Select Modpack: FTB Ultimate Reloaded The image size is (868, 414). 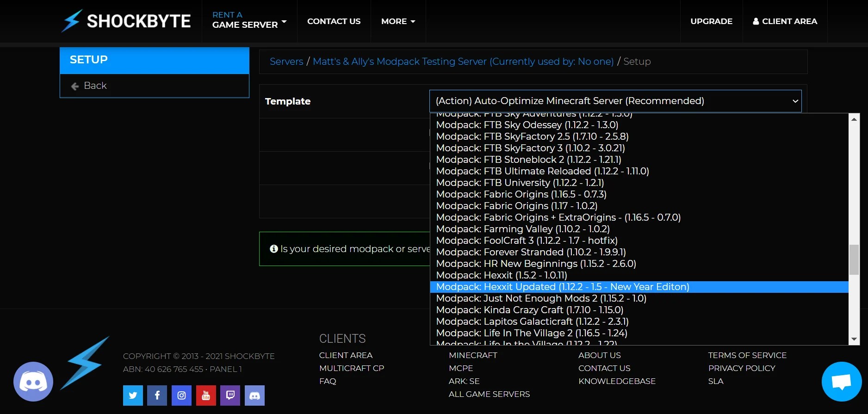point(639,171)
